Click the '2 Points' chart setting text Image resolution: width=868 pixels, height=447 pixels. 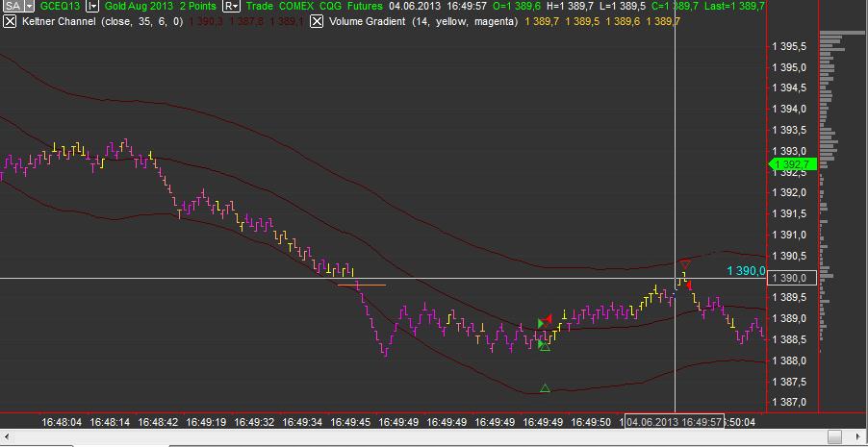(199, 6)
